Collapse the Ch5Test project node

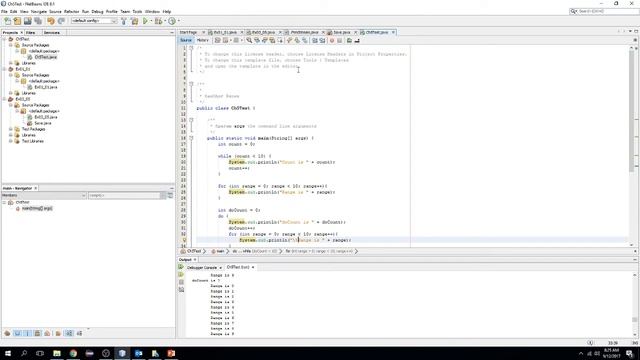4,39
